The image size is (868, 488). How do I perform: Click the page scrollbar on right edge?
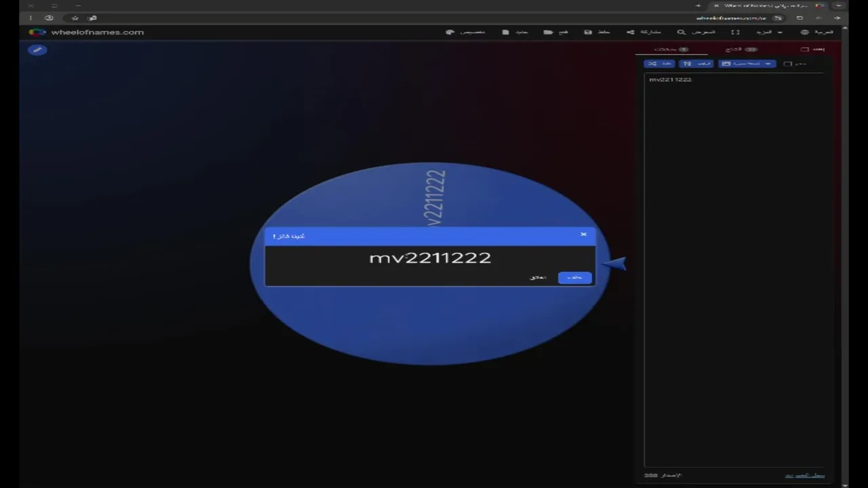845,258
